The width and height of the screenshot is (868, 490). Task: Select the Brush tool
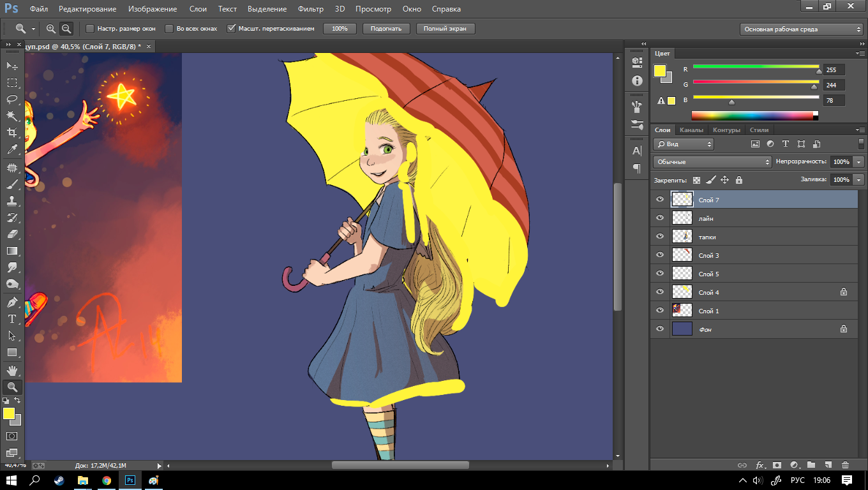12,184
